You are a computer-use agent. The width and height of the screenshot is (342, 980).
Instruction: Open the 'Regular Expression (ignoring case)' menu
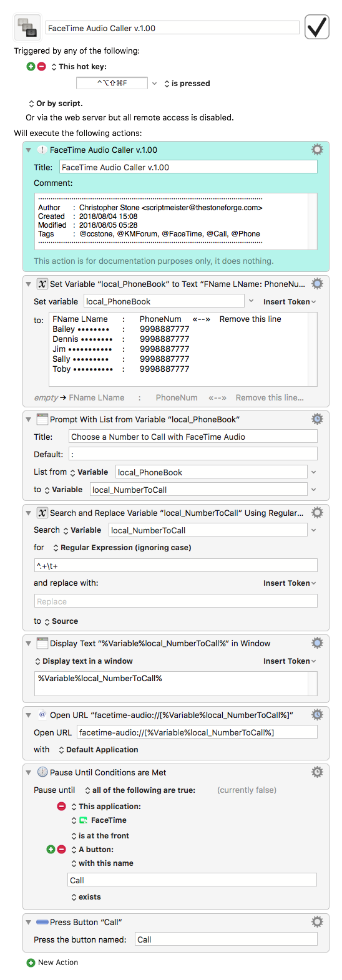tap(122, 548)
